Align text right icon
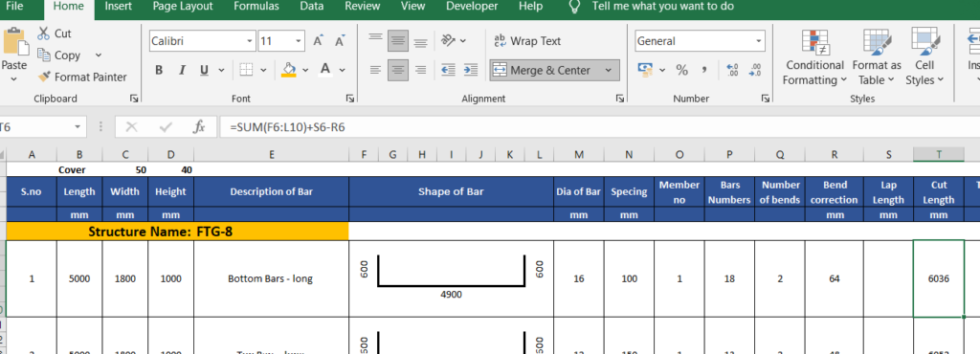The width and height of the screenshot is (980, 354). (x=421, y=70)
